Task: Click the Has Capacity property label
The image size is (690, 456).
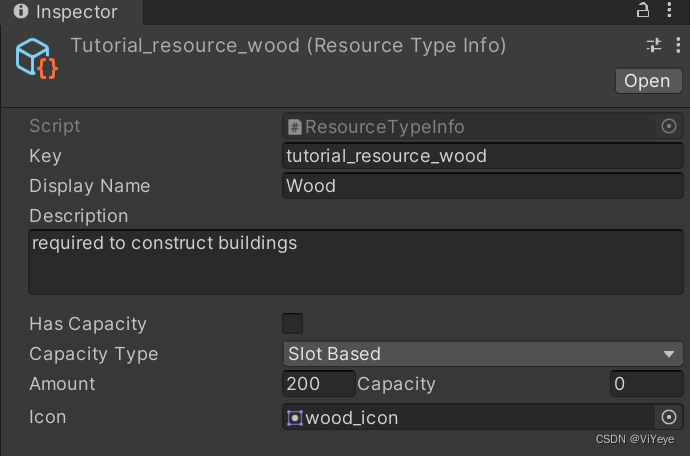Action: [x=88, y=324]
